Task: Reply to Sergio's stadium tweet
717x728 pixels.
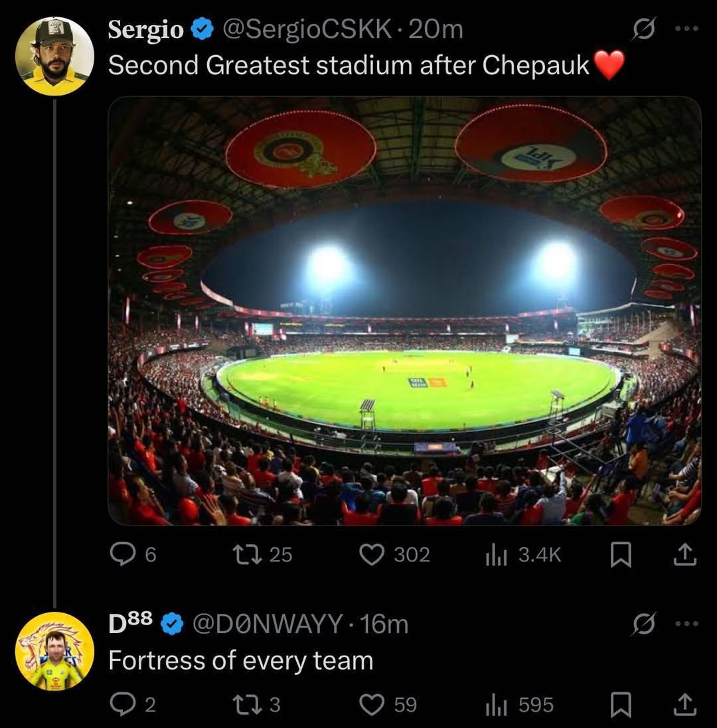Action: [x=123, y=555]
